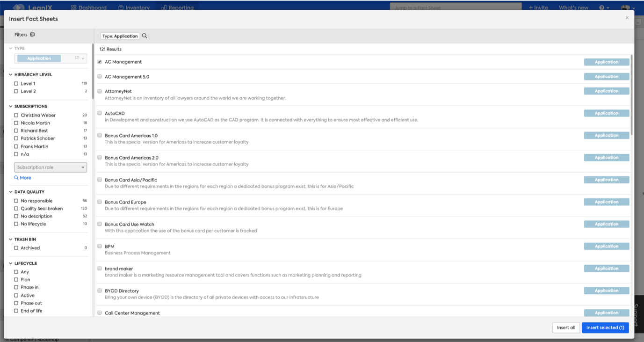Check the Bonus Card Americas 2.0 row
The height and width of the screenshot is (342, 644).
[x=100, y=158]
